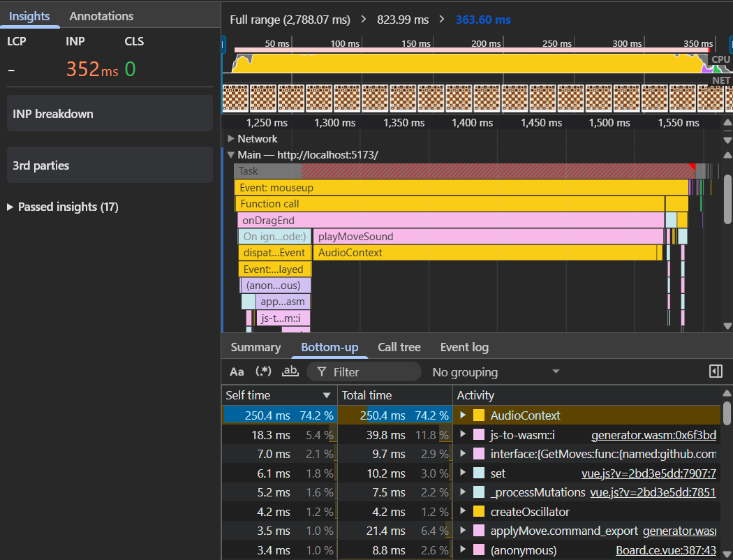Open the Call tree tab
733x560 pixels.
tap(399, 347)
